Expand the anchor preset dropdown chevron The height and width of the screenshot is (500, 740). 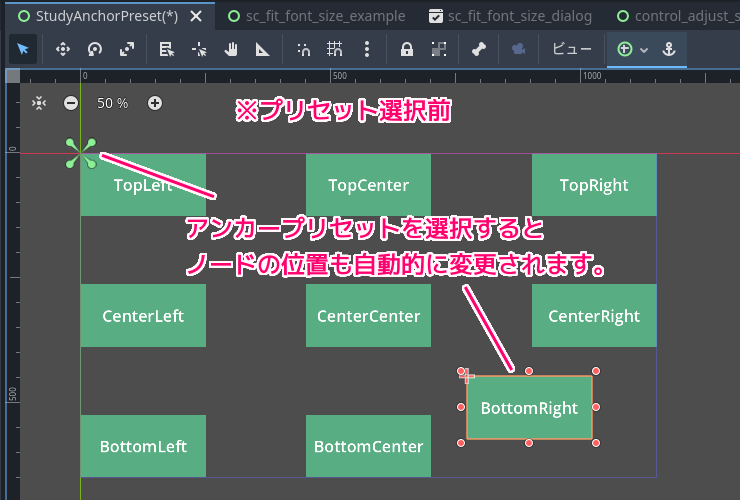pos(644,50)
